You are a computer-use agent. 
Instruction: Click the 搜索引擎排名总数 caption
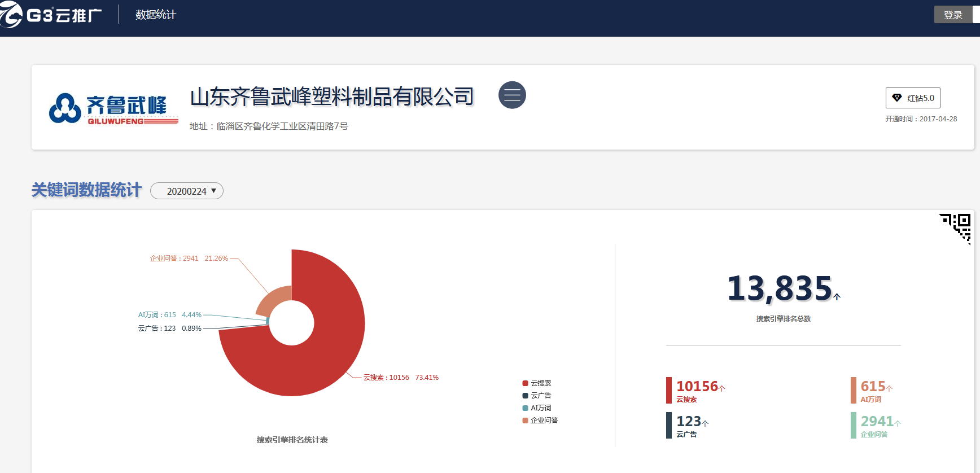tap(784, 318)
